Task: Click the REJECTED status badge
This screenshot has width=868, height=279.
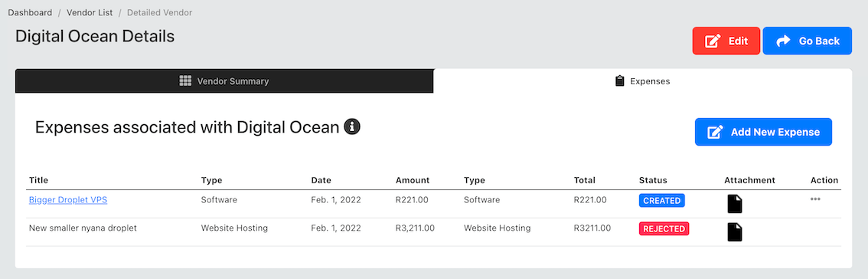Action: click(664, 228)
